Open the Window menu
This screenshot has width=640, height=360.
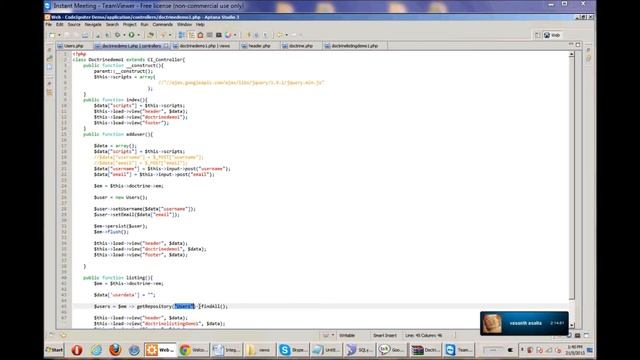[184, 24]
